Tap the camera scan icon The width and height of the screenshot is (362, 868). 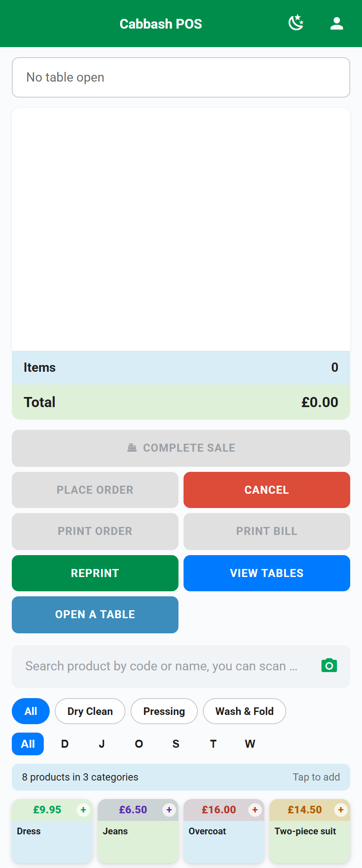[x=329, y=666]
